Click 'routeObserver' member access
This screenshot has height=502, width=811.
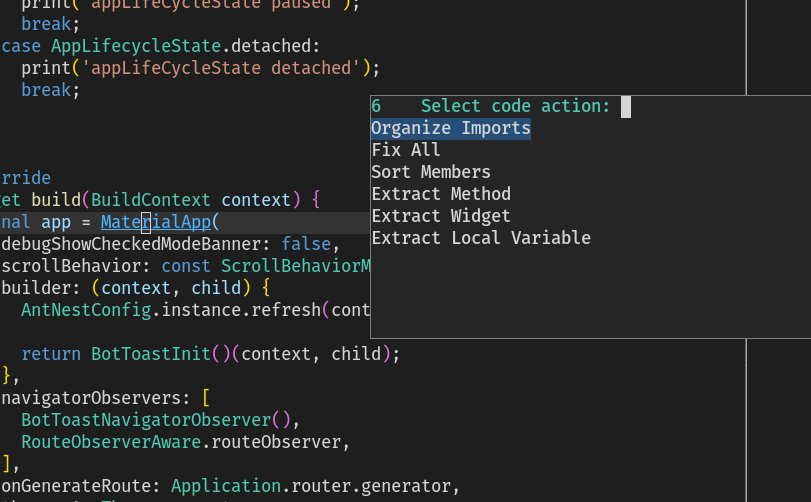[276, 442]
